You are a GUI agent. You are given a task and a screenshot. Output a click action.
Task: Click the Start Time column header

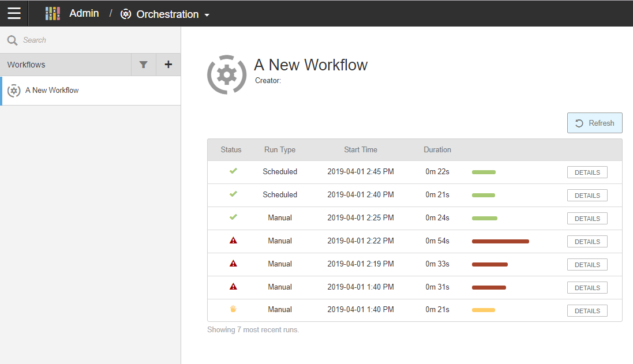360,149
